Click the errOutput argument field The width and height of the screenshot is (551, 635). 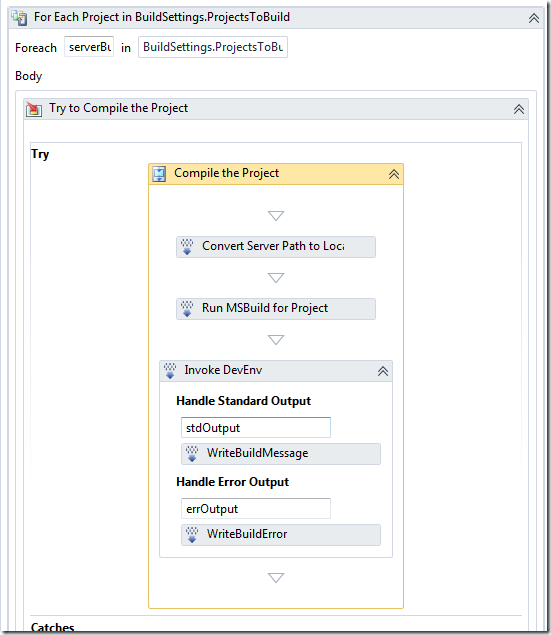pyautogui.click(x=256, y=509)
